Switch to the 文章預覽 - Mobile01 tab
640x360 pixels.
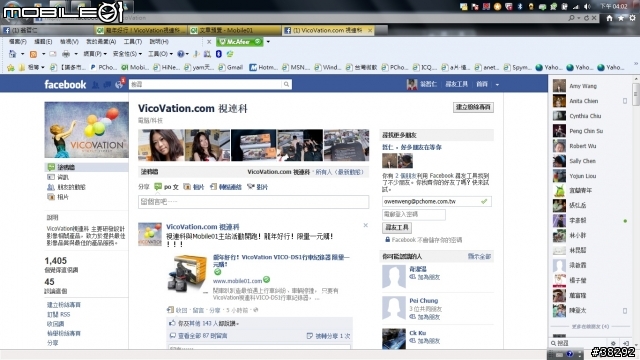234,30
